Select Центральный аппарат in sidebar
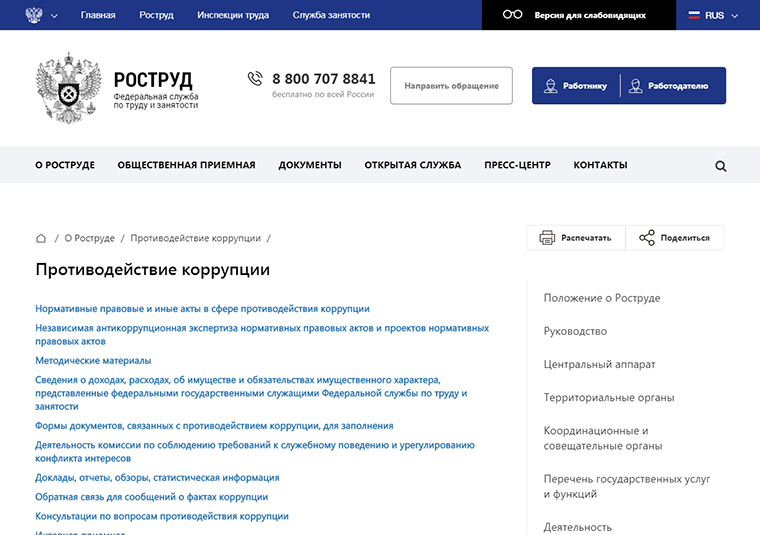760x535 pixels. [x=599, y=364]
